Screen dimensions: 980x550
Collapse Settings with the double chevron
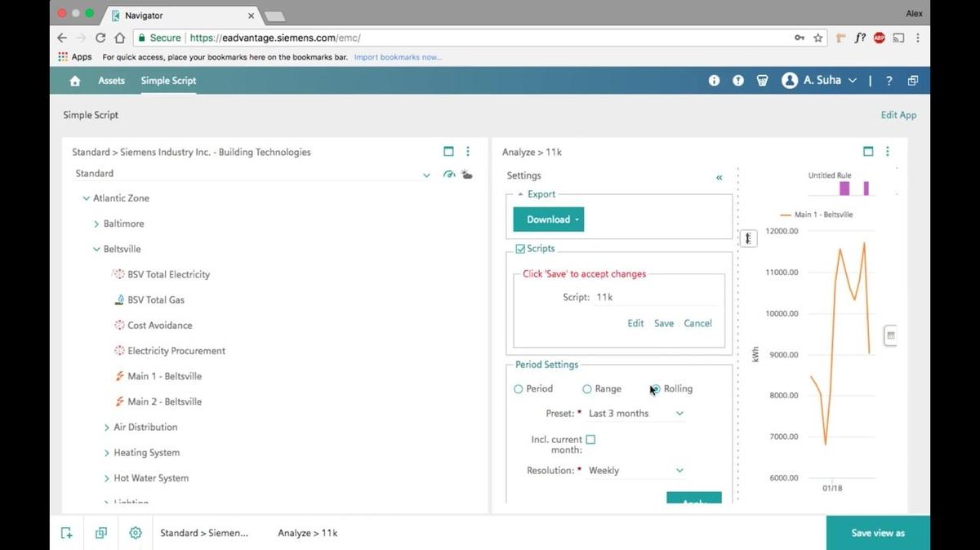coord(719,177)
